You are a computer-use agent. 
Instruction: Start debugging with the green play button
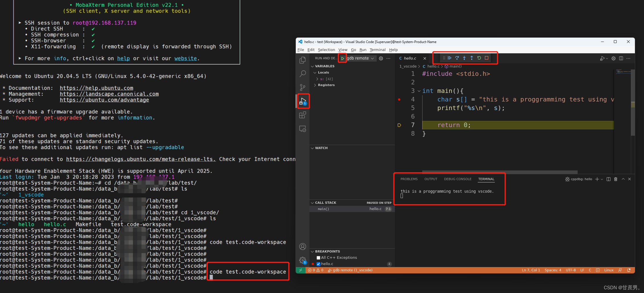(x=342, y=58)
